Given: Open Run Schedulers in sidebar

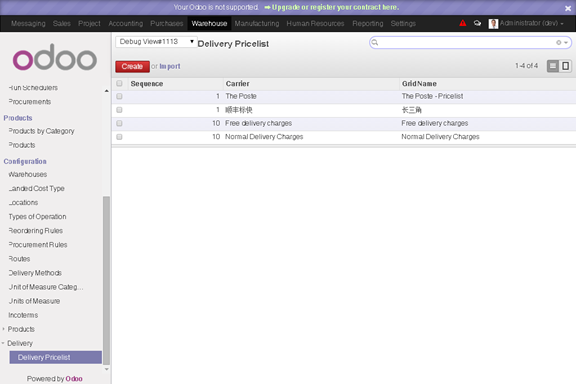Looking at the screenshot, I should coord(33,87).
